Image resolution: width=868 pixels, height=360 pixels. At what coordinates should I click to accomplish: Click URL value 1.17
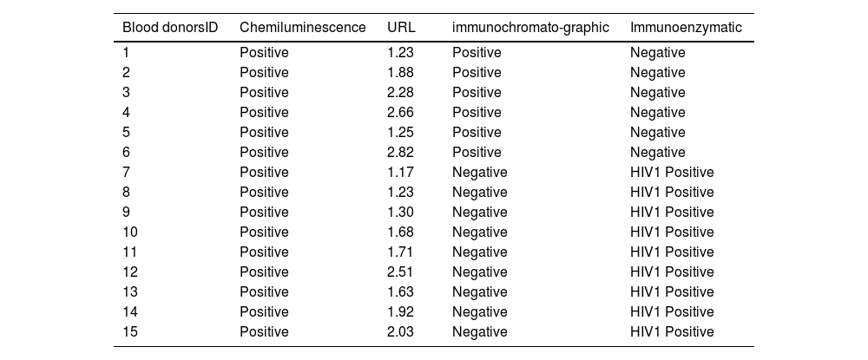pos(400,172)
